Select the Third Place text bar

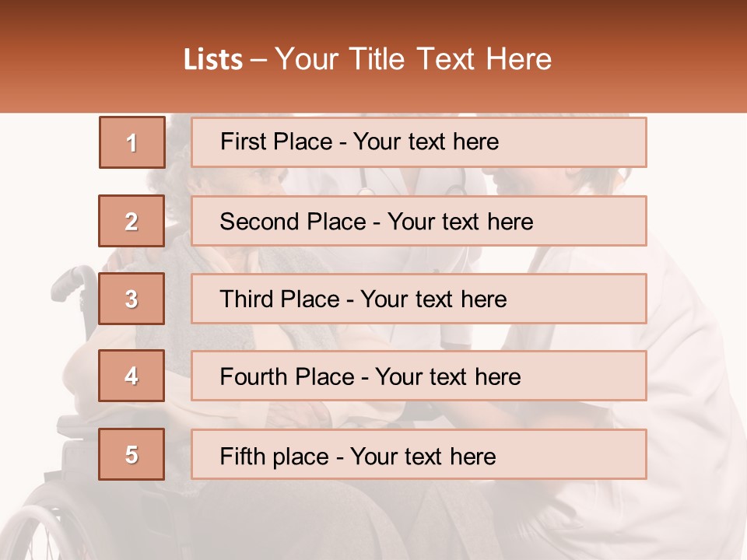click(419, 299)
